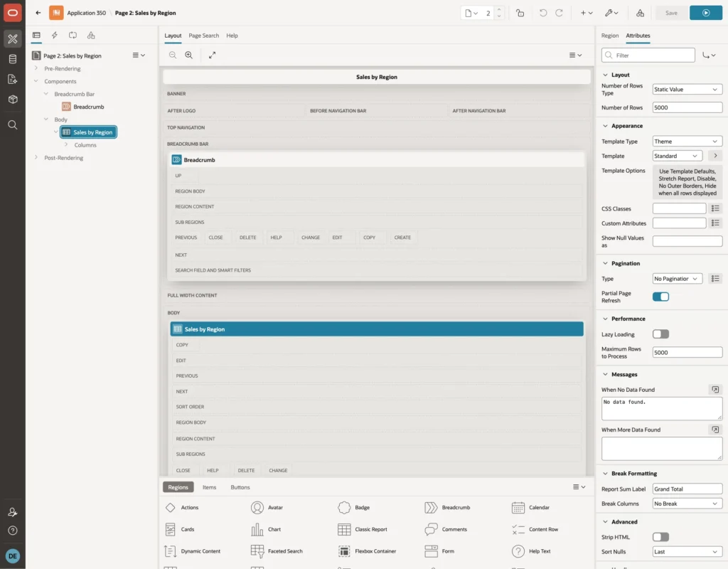Switch to the Rendering tree tab icon

click(x=36, y=36)
